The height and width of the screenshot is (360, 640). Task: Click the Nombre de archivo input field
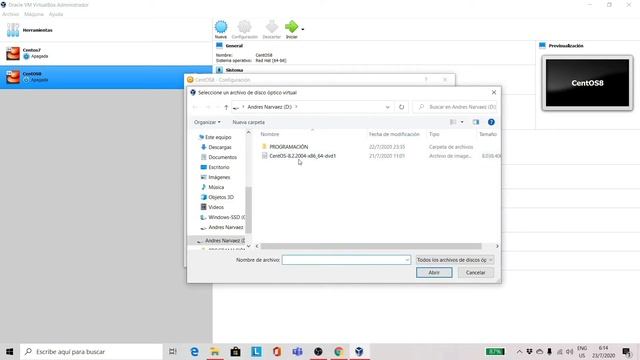click(346, 260)
